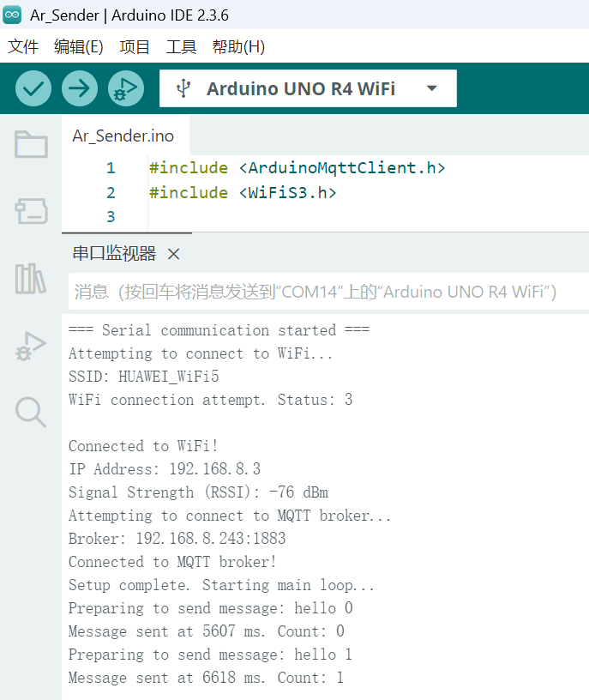Viewport: 589px width, 700px height.
Task: Click the 'Broker: 192.168.8.243:1883' line
Action: (x=177, y=539)
